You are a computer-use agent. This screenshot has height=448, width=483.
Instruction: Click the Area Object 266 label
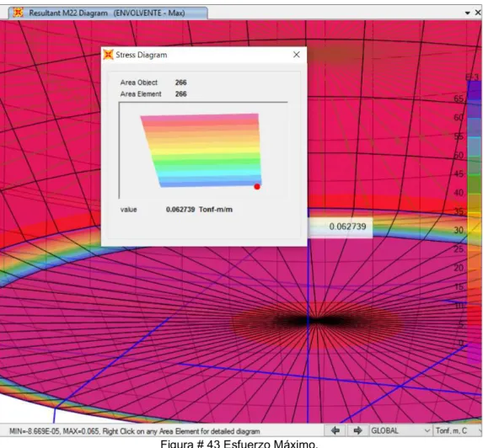pos(153,83)
